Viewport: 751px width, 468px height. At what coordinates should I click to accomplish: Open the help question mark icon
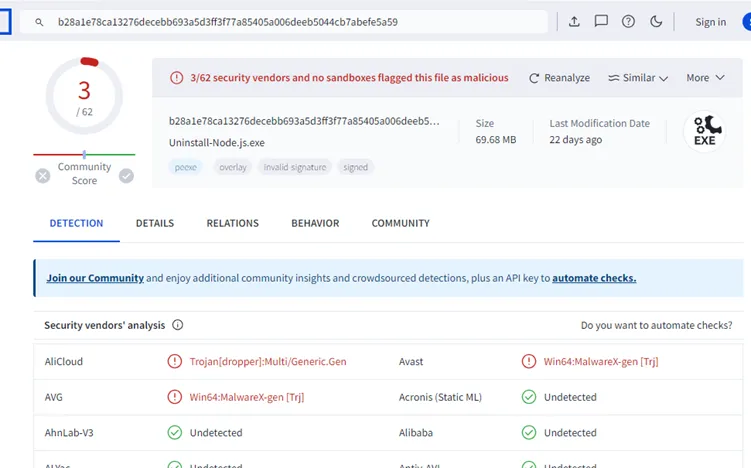coord(628,22)
